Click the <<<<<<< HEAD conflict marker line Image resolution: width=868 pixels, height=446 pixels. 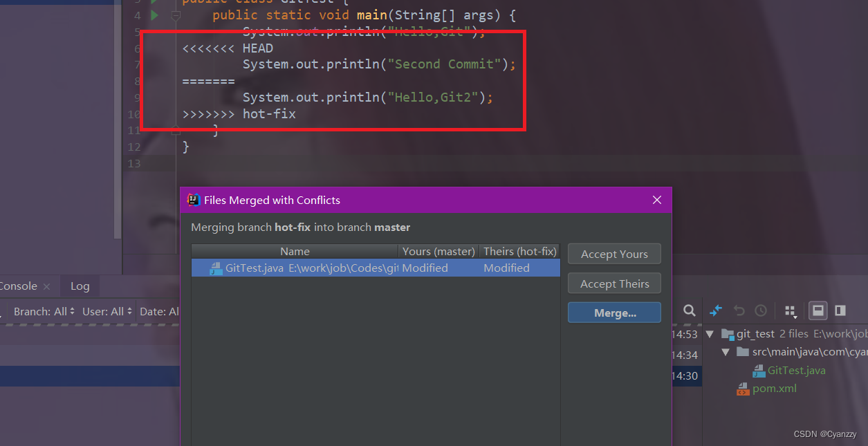pos(228,48)
